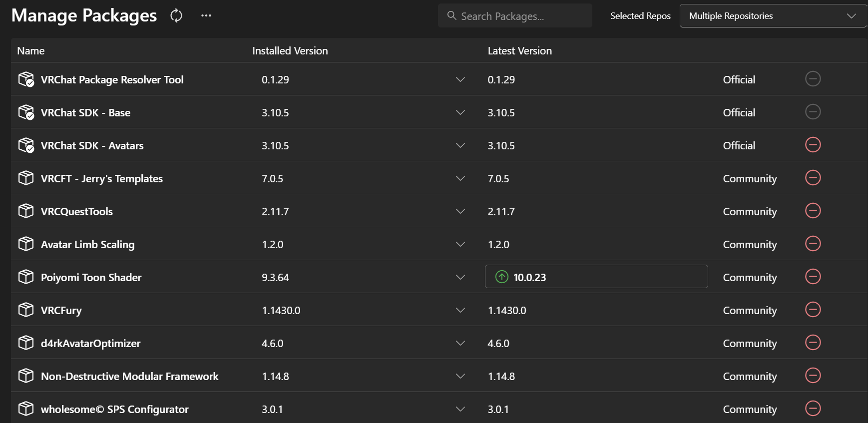The image size is (868, 423).
Task: Click the VRCFury package box icon
Action: pyautogui.click(x=26, y=310)
